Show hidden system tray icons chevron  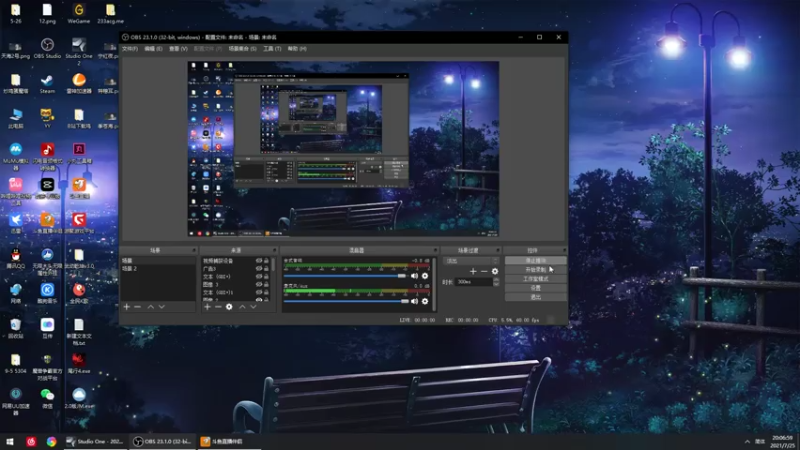(x=747, y=442)
